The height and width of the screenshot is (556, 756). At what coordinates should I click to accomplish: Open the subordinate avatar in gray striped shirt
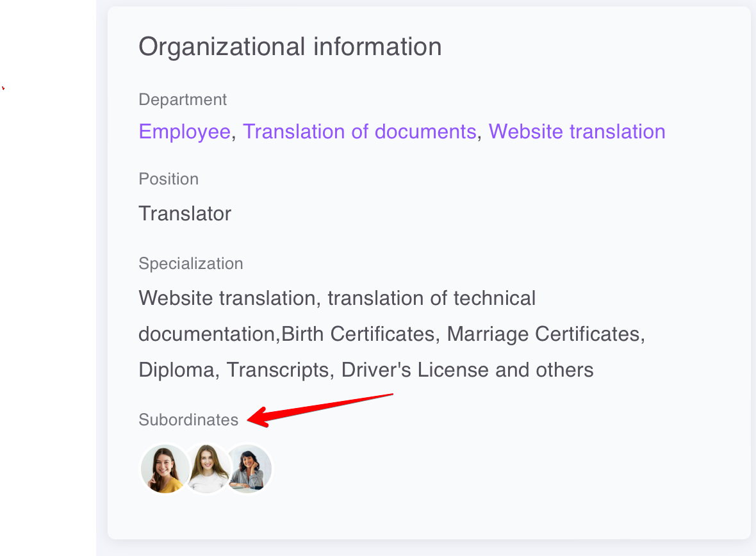250,469
